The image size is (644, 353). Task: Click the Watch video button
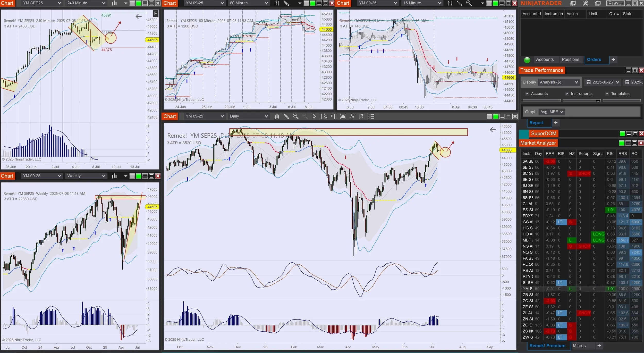[616, 3]
